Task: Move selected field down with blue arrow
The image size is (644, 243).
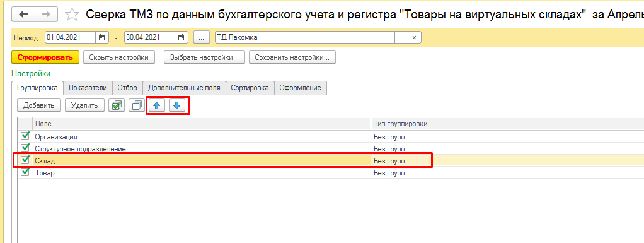Action: point(176,105)
